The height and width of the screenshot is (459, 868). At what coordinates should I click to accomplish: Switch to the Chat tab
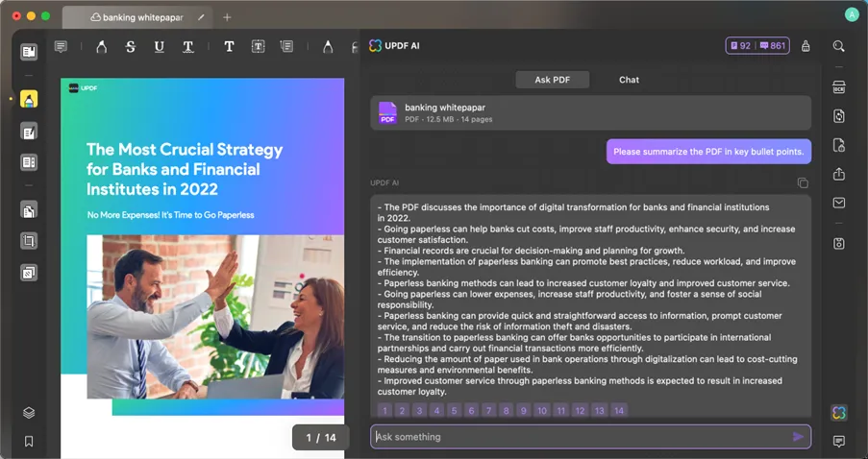(629, 80)
